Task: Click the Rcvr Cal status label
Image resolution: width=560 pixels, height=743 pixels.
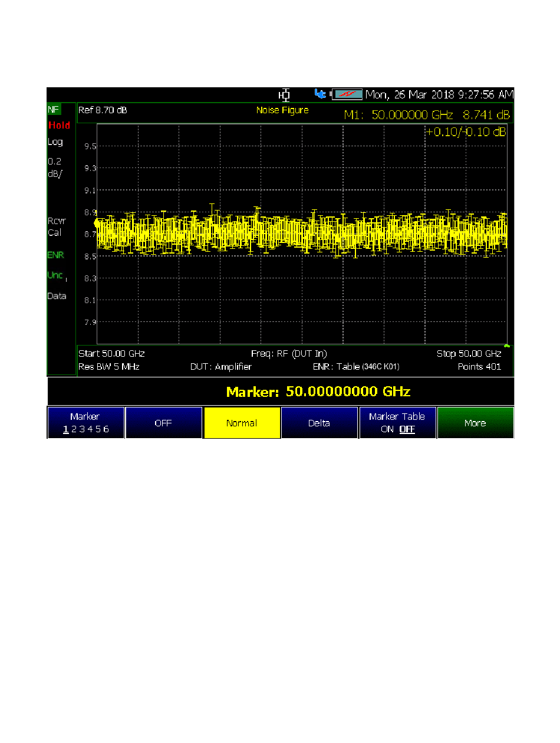Action: [57, 226]
